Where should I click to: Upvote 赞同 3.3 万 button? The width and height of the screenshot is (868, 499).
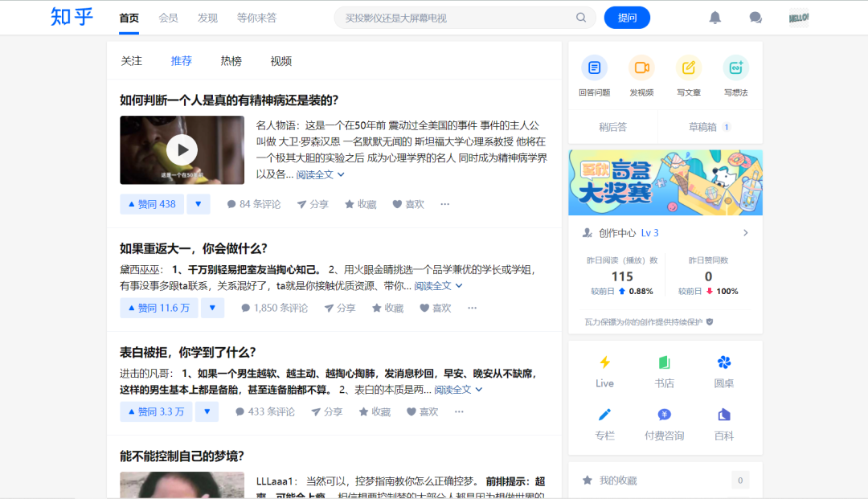pyautogui.click(x=156, y=411)
